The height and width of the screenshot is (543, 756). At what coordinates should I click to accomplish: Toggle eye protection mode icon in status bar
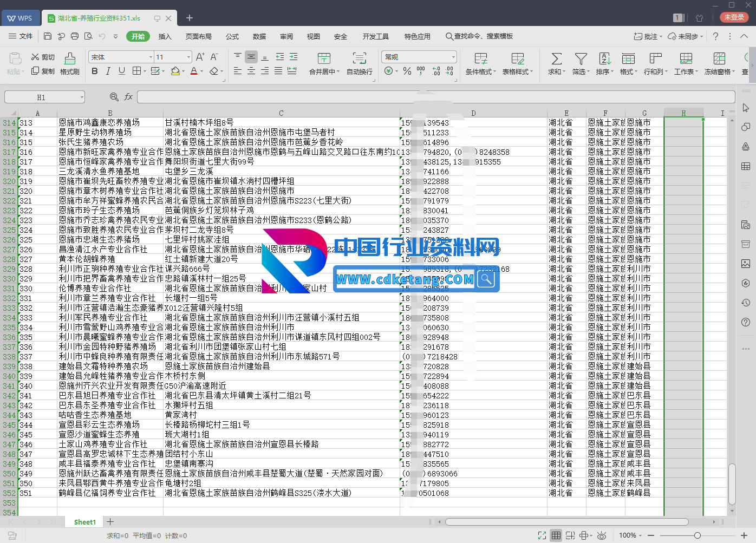(x=602, y=535)
